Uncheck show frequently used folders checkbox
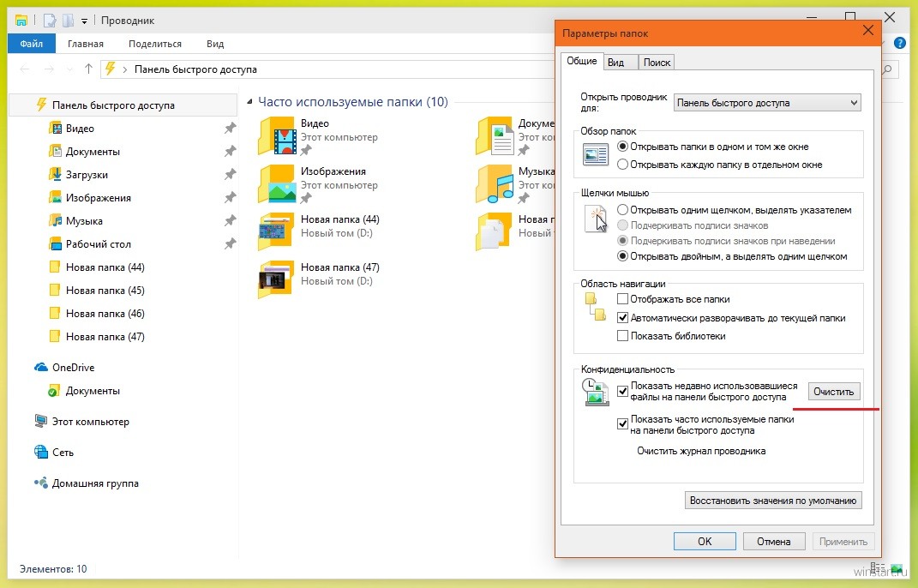The height and width of the screenshot is (588, 918). click(x=623, y=424)
